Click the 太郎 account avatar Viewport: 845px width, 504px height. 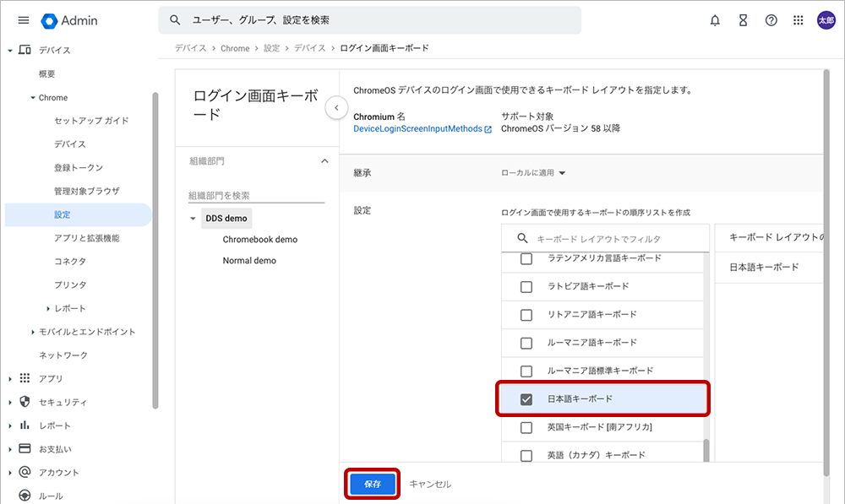826,20
